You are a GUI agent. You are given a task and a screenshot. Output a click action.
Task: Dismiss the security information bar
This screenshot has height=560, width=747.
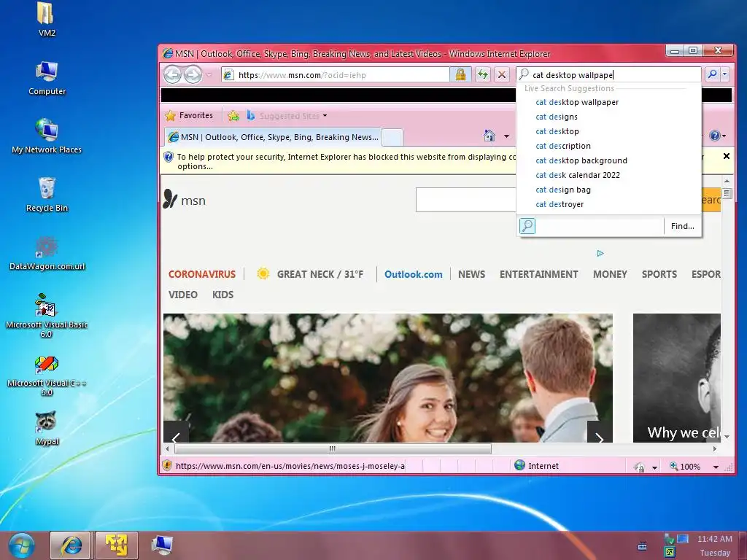tap(727, 156)
